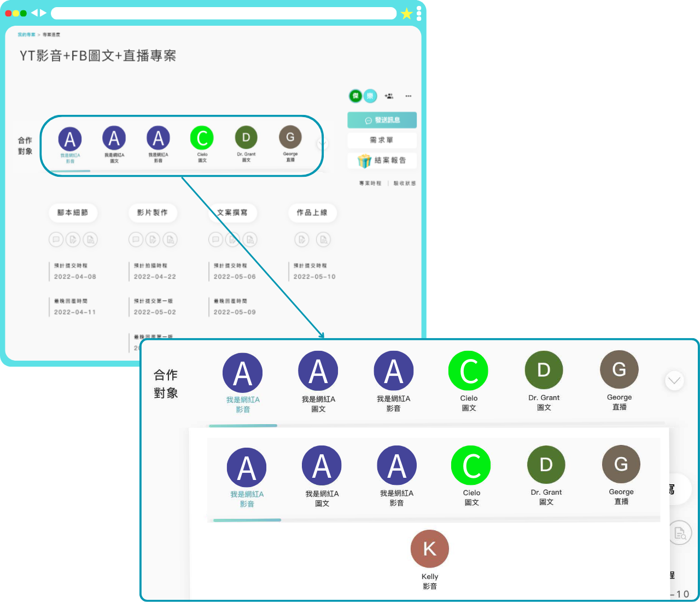Click the add members icon

pos(389,96)
